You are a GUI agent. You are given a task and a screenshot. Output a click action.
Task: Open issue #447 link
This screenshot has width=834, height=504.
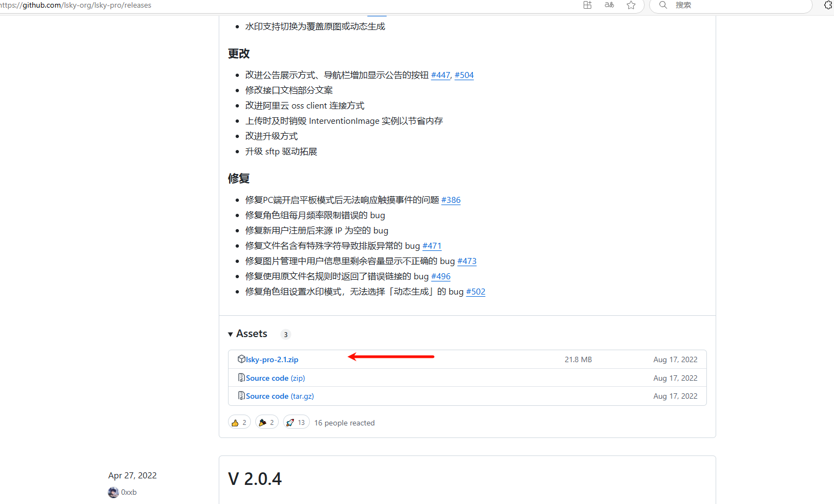click(440, 75)
